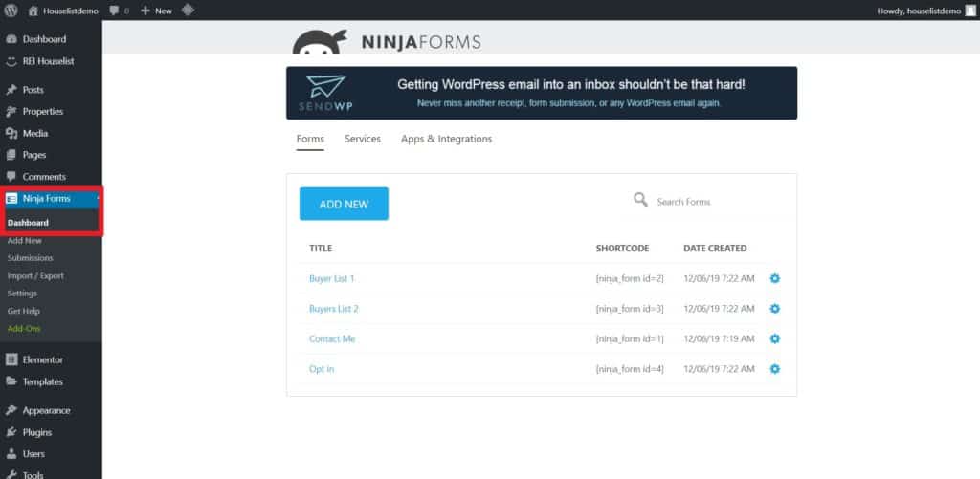This screenshot has height=479, width=980.
Task: Switch to the Forms tab
Action: click(310, 140)
